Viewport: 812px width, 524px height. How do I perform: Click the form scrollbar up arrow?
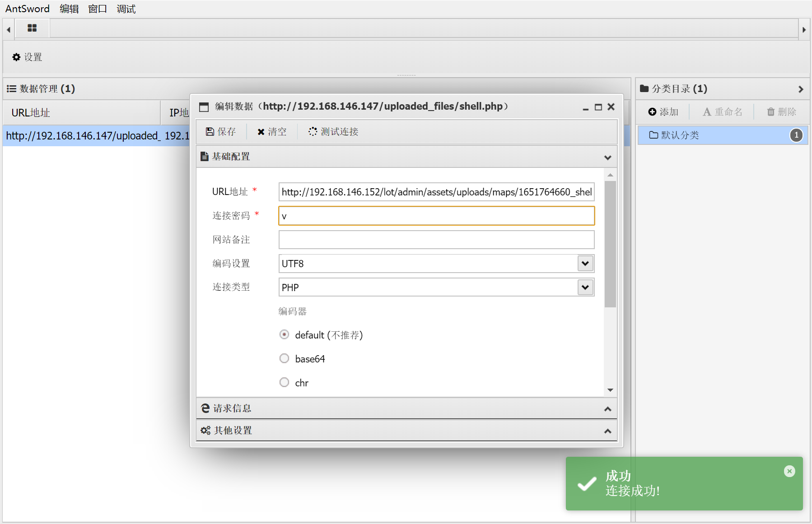coord(610,175)
